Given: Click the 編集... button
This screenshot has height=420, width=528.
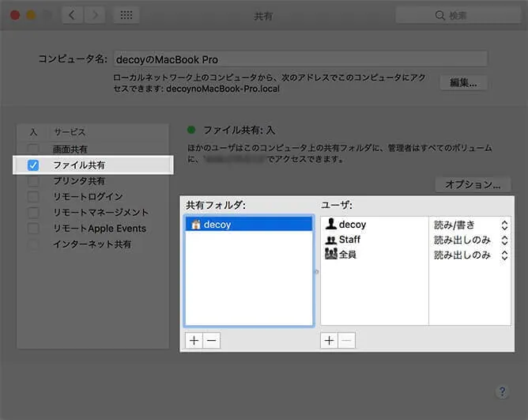Looking at the screenshot, I should [x=463, y=82].
